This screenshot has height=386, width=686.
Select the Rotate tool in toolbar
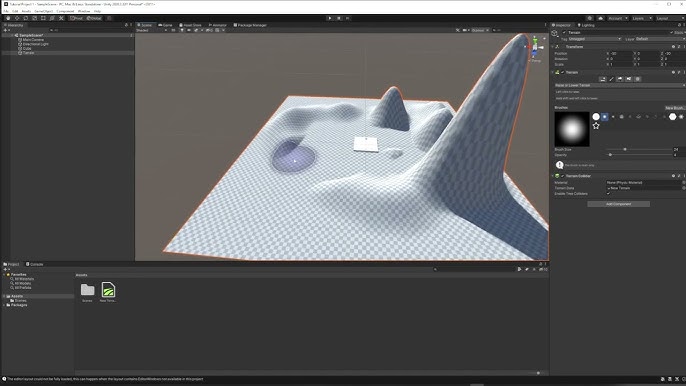[x=26, y=18]
